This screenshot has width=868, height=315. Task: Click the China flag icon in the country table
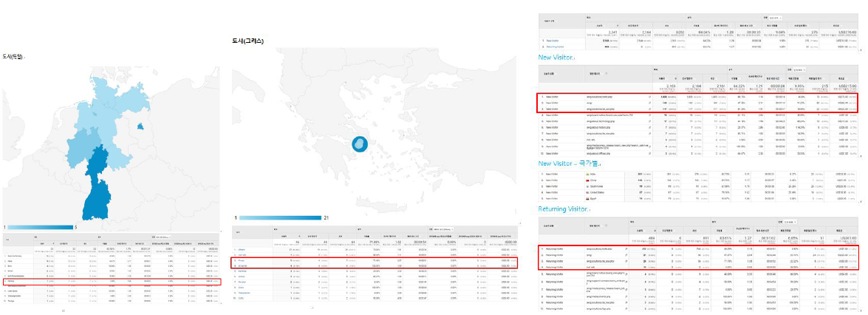587,180
